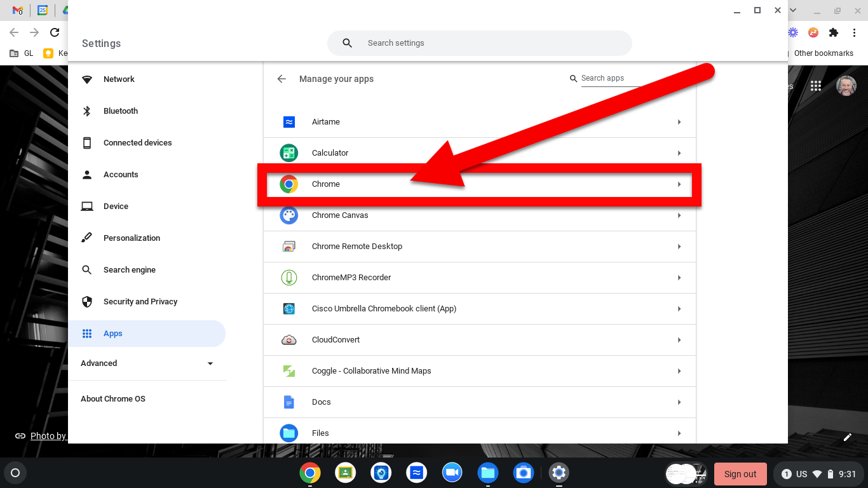Go back with the Manage apps arrow
The width and height of the screenshot is (868, 488).
(281, 79)
